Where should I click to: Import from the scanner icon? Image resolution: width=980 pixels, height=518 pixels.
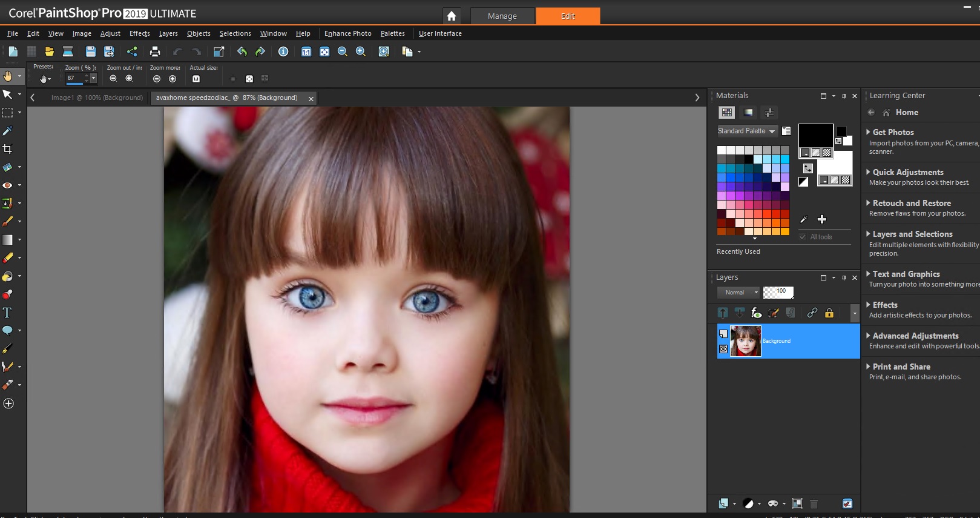tap(68, 51)
